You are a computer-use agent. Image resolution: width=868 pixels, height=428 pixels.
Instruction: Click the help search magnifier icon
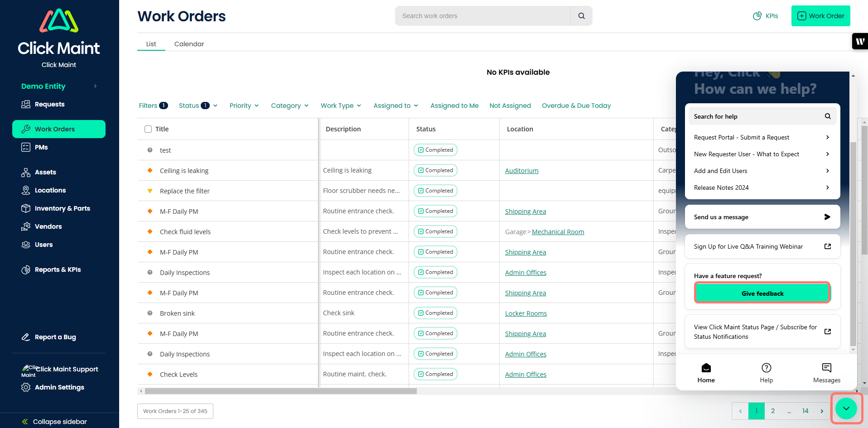tap(828, 116)
